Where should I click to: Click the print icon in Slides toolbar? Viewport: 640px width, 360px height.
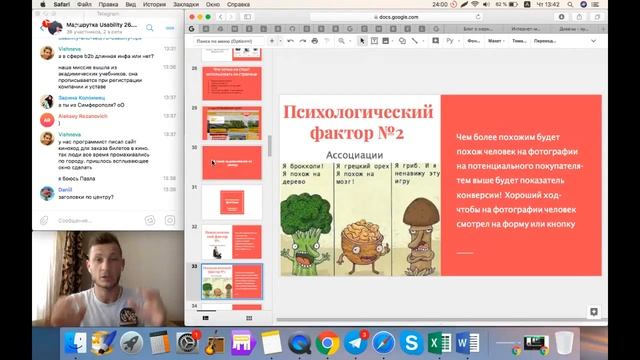[x=315, y=41]
